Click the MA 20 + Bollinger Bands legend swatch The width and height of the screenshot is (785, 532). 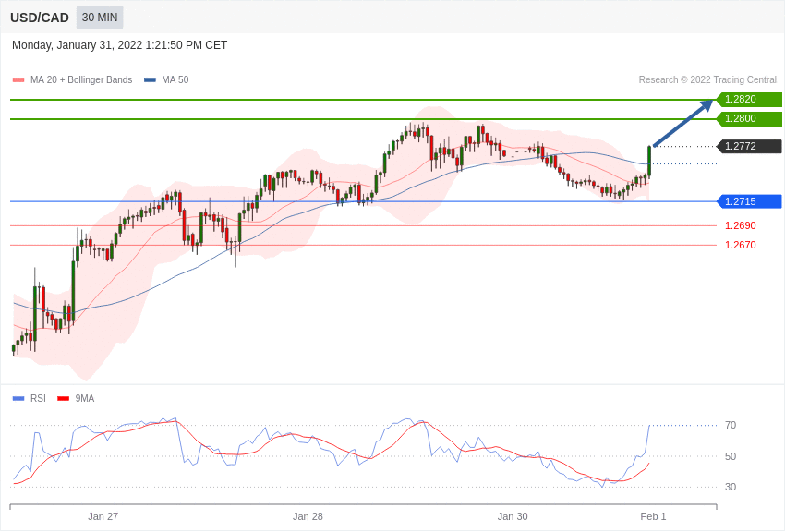click(18, 80)
